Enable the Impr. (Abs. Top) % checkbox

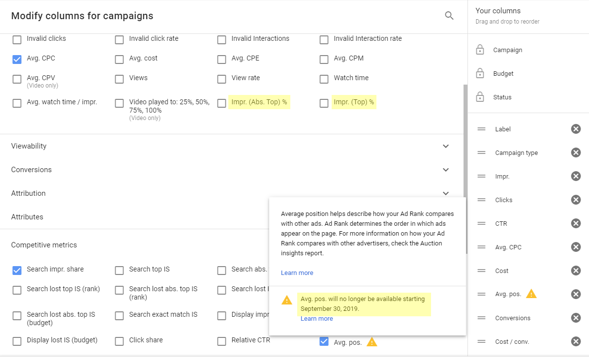[x=222, y=103]
